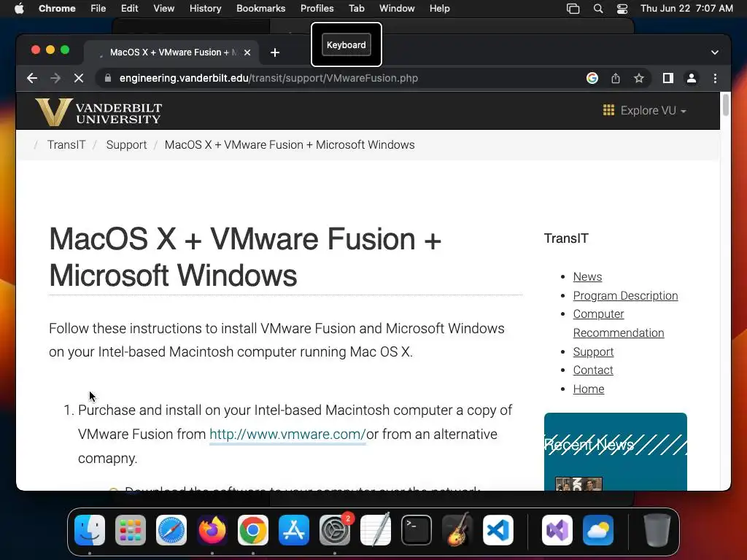The width and height of the screenshot is (747, 560).
Task: Open the Support link in sidebar
Action: click(x=593, y=352)
